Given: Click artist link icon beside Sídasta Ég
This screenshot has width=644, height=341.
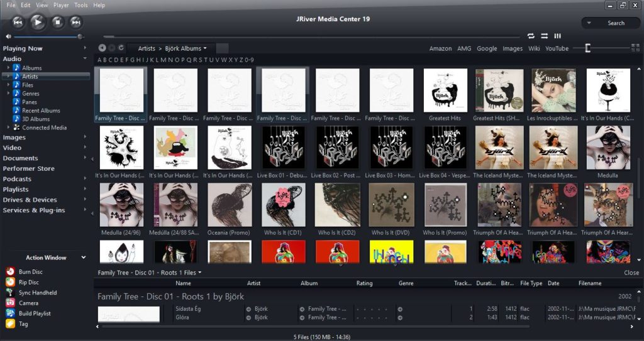Looking at the screenshot, I should point(248,309).
